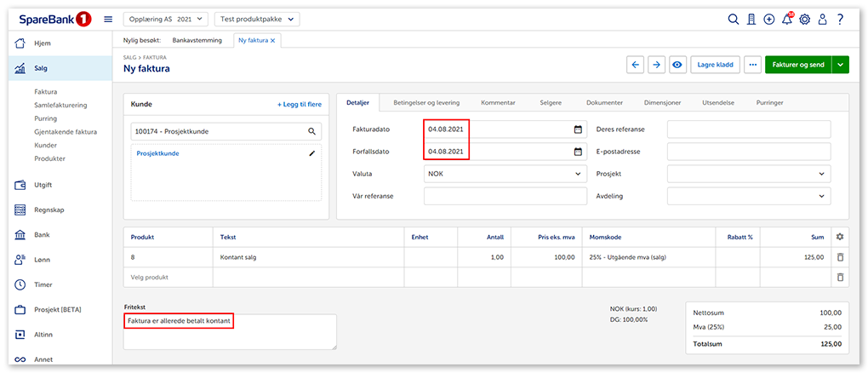Toggle invoice preview eye button

(x=677, y=65)
